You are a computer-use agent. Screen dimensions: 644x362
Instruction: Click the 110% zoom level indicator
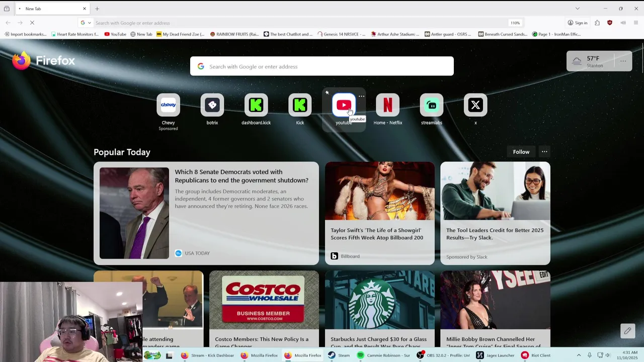[515, 23]
